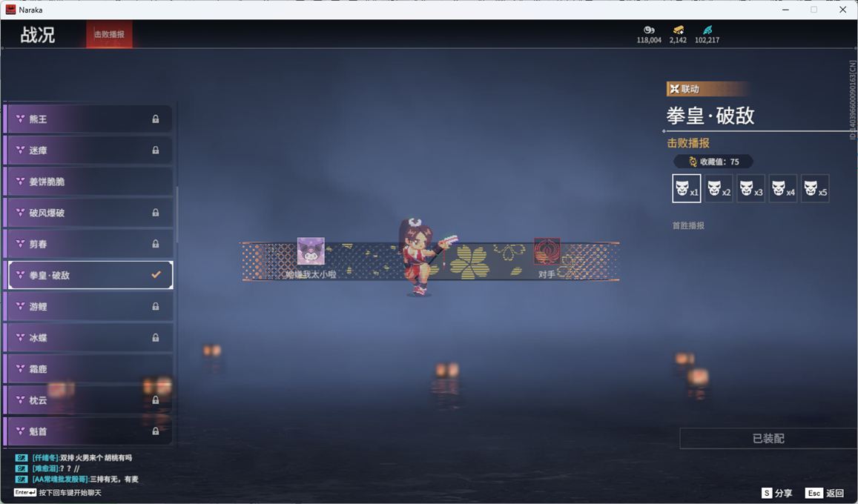Viewport: 858px width, 504px height.
Task: Click the teal feather currency icon
Action: (x=707, y=30)
